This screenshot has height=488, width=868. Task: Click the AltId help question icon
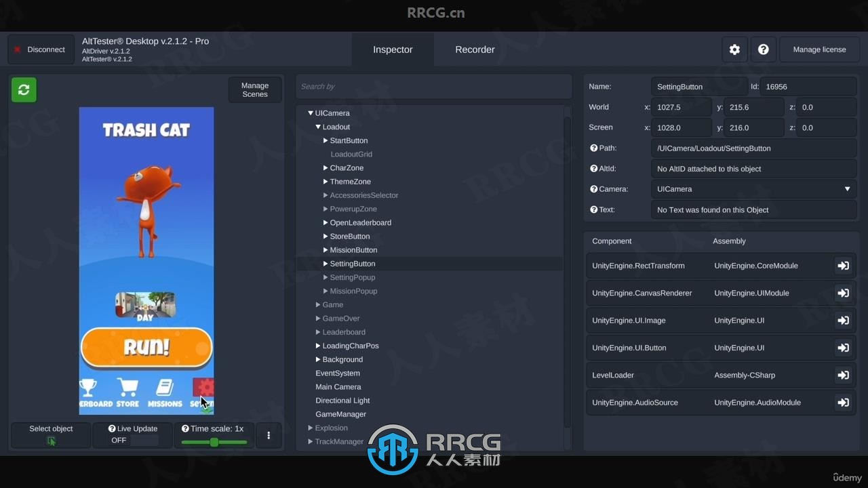(x=593, y=169)
